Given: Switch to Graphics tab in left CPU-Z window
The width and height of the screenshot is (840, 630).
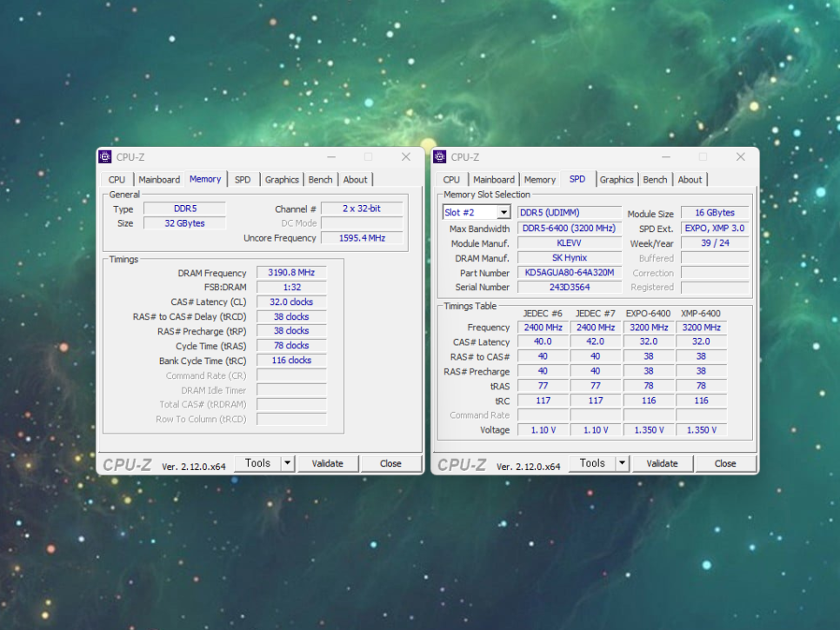Looking at the screenshot, I should [x=282, y=180].
